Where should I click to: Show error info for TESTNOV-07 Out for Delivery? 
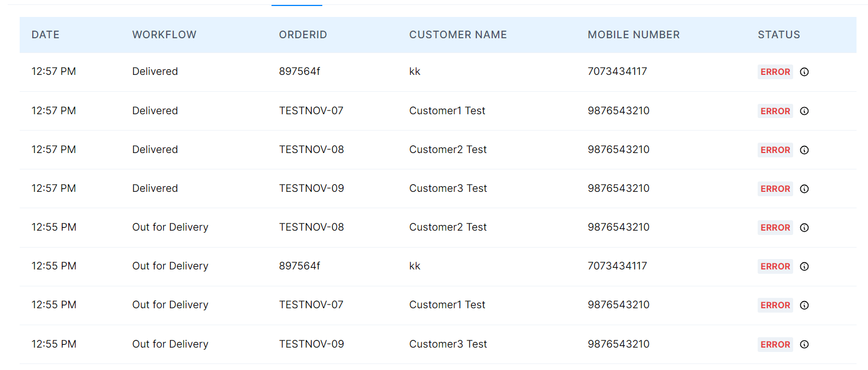click(804, 305)
